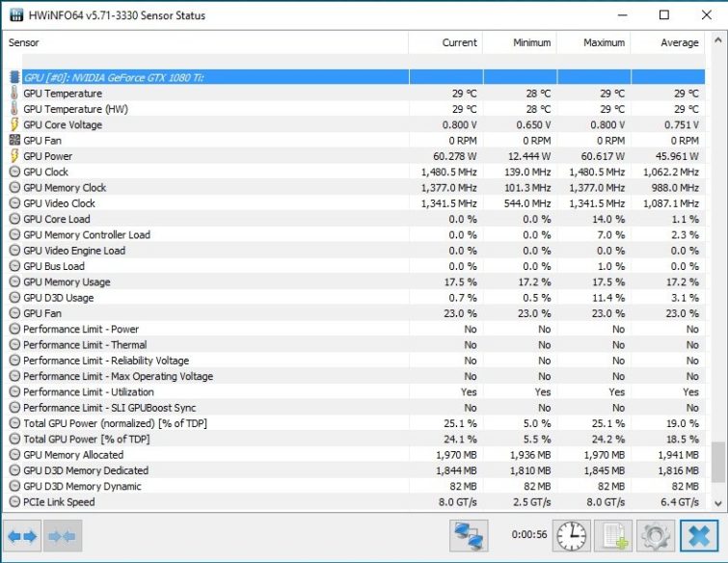This screenshot has width=728, height=563.
Task: Select the GPU D3D Memory Dedicated label
Action: coord(86,470)
